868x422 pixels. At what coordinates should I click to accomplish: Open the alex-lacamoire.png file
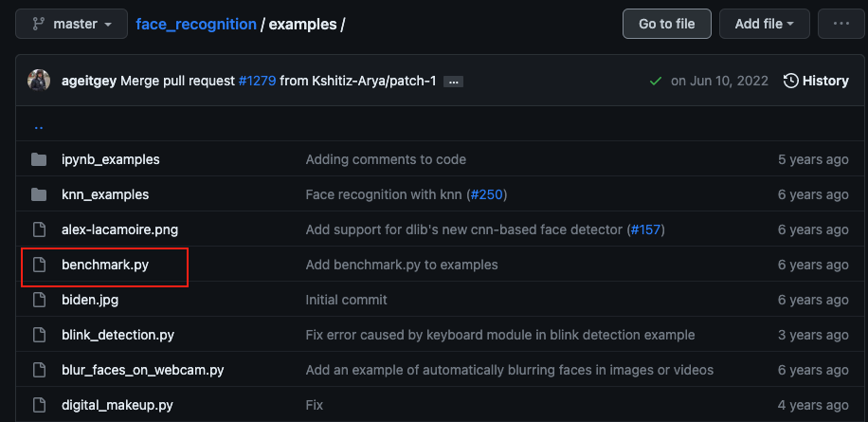[120, 229]
